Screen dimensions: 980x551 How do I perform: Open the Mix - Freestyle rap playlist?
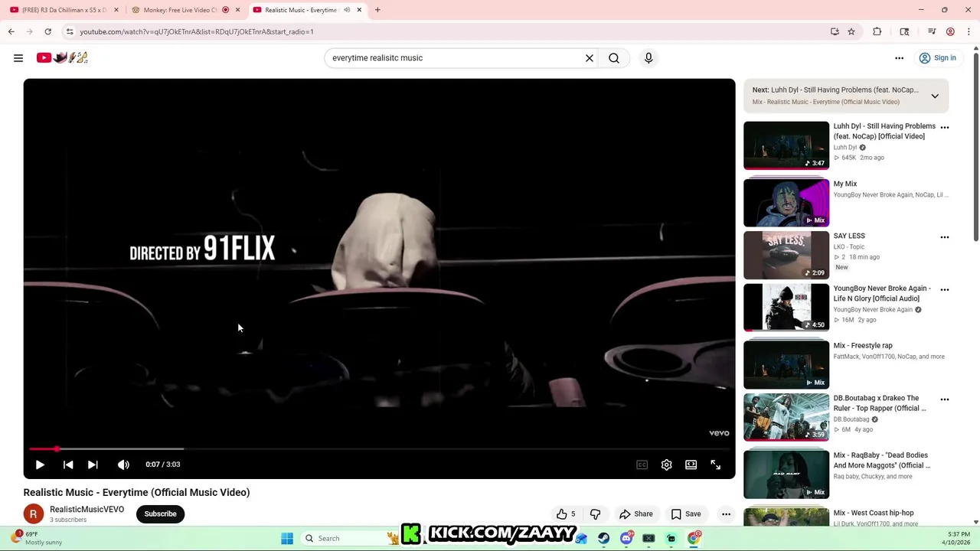(863, 345)
